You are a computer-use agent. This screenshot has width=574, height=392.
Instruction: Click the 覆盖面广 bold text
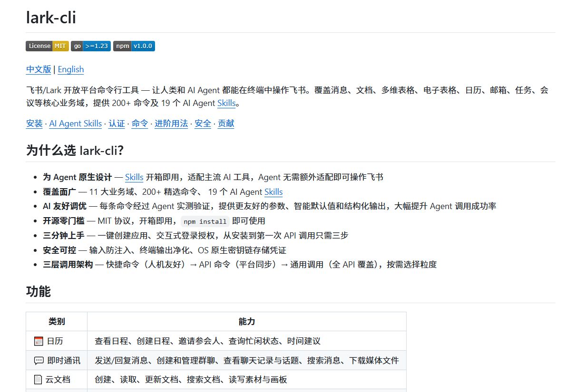pos(59,192)
